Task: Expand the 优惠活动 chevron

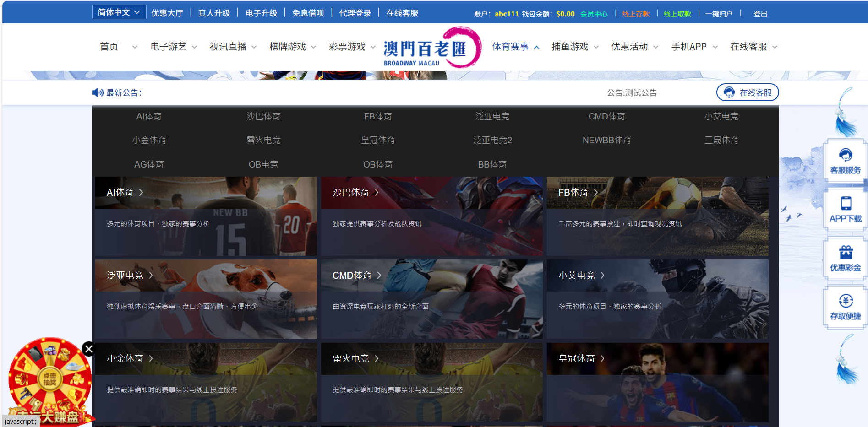Action: coord(656,47)
